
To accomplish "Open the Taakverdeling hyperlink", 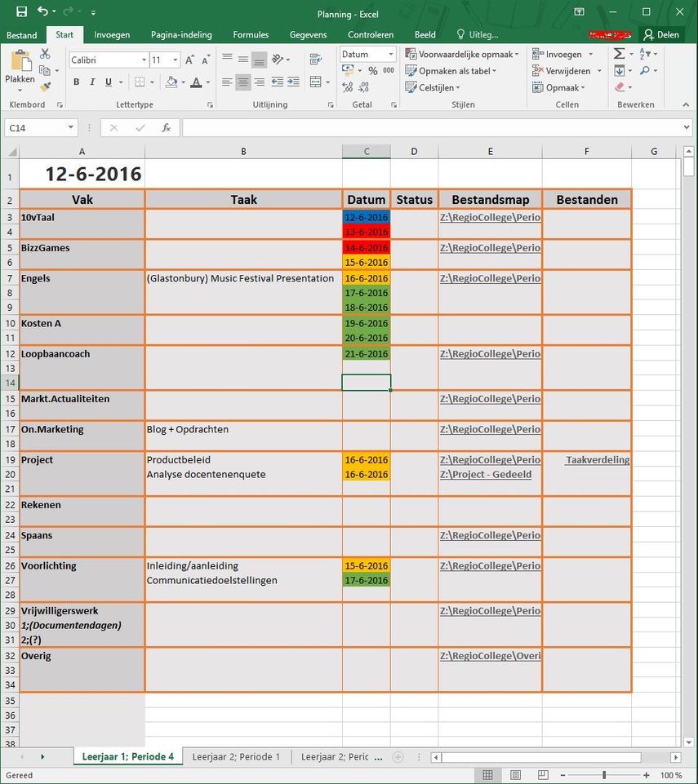I will [598, 460].
